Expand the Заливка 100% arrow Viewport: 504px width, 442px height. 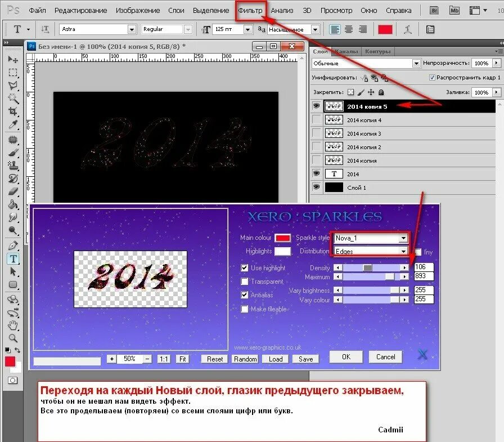point(497,92)
